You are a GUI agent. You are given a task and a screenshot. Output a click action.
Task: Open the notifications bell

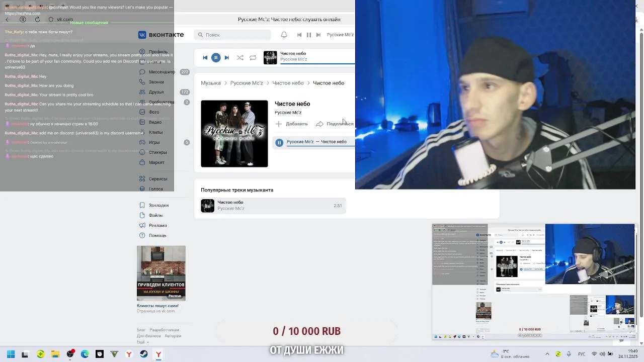click(x=284, y=35)
